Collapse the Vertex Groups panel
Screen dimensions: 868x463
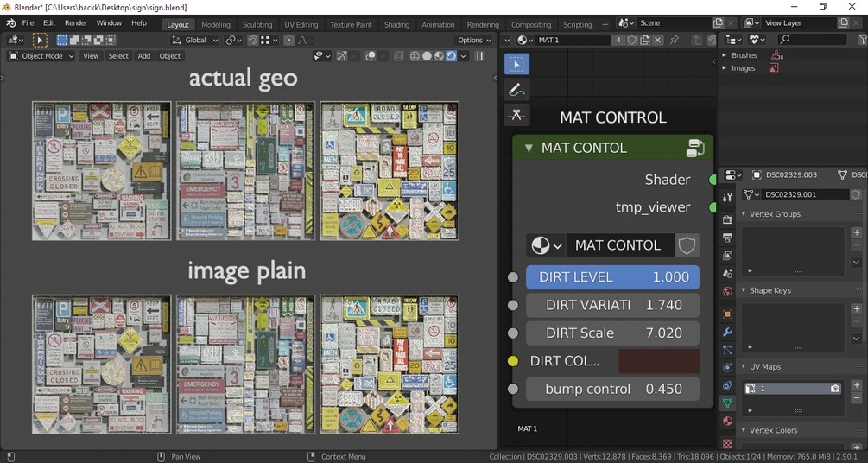point(744,214)
